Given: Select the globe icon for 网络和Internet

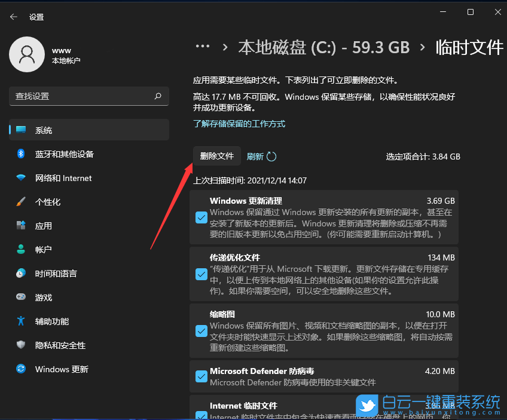Looking at the screenshot, I should [x=22, y=178].
